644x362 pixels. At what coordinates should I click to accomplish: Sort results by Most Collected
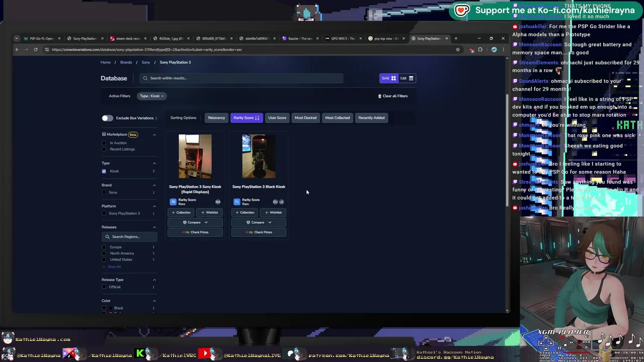pyautogui.click(x=337, y=118)
